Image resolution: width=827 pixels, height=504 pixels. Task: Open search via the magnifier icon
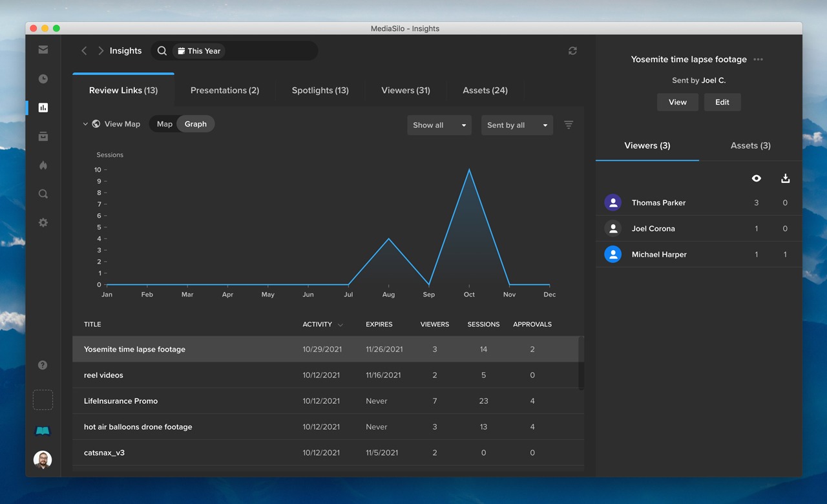click(x=43, y=194)
